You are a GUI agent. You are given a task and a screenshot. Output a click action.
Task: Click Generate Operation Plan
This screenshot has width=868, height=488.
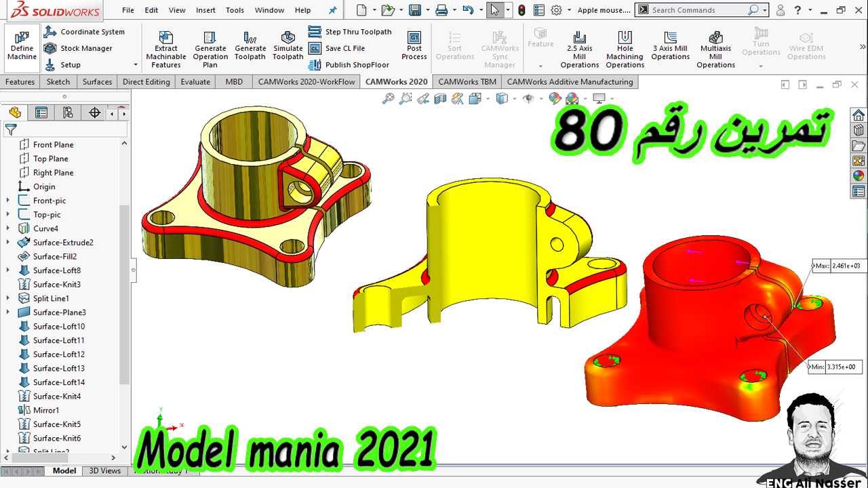click(x=210, y=49)
